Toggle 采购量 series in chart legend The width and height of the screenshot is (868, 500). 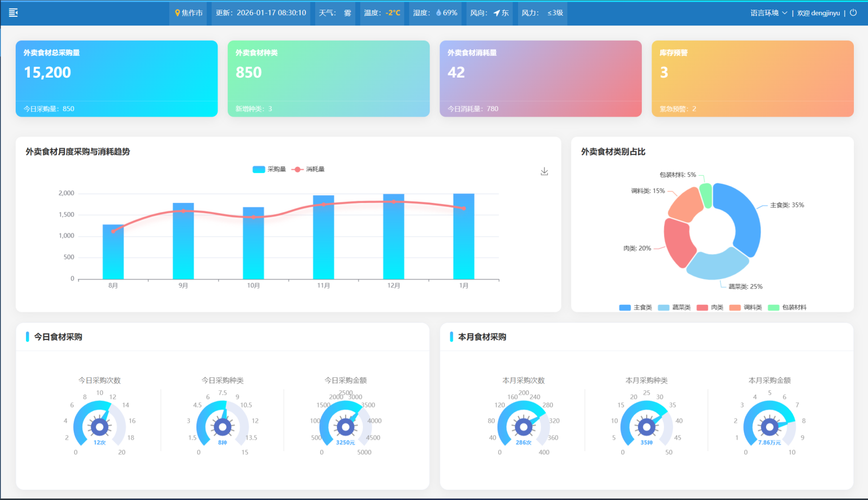[269, 169]
